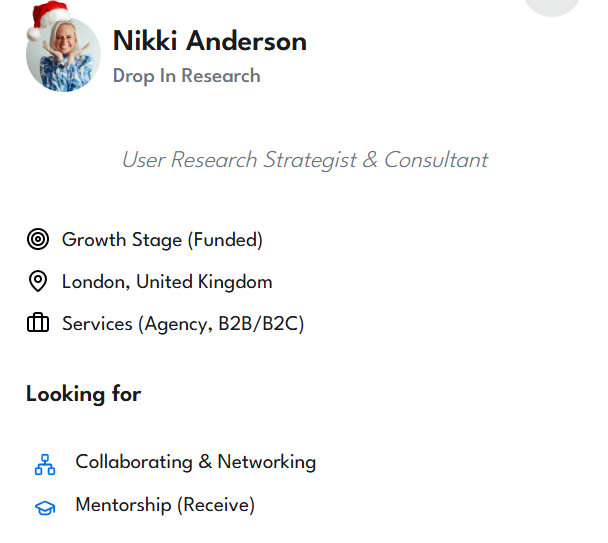Choose Mentorship (Receive) item
This screenshot has height=543, width=608.
165,505
